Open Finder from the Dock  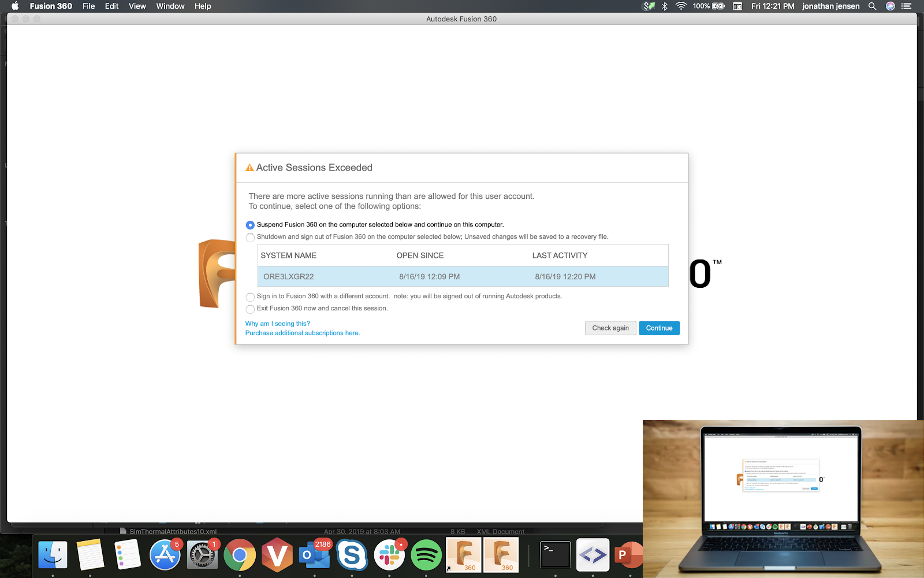(53, 555)
